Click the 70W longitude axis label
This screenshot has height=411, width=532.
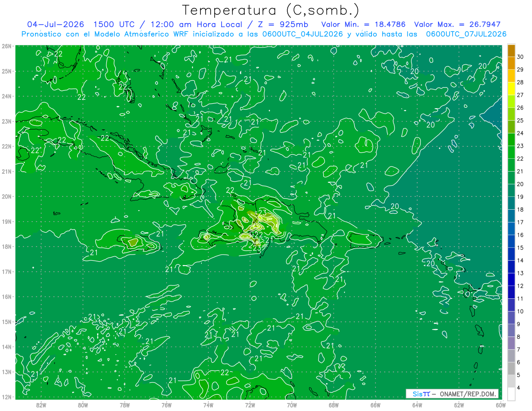coord(292,405)
